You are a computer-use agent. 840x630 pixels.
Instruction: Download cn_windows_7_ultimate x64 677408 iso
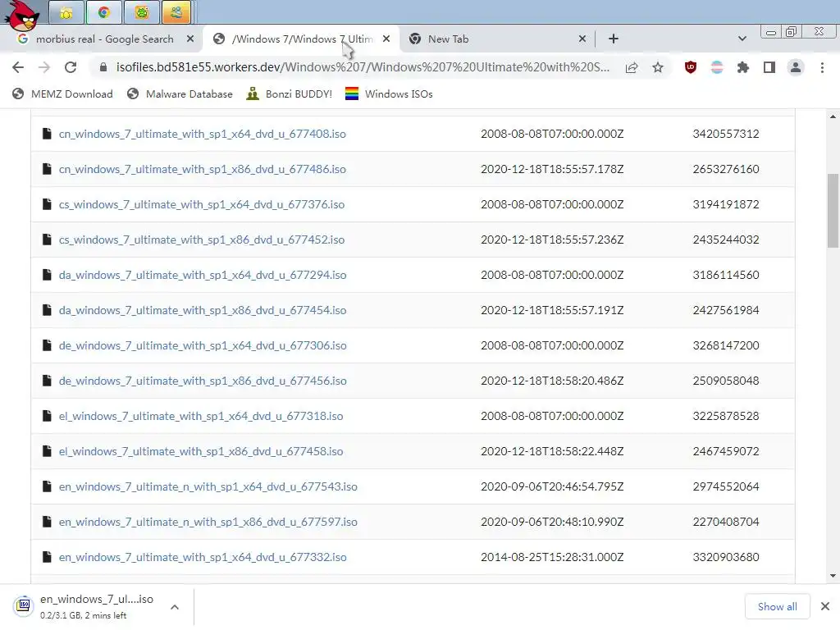coord(202,134)
